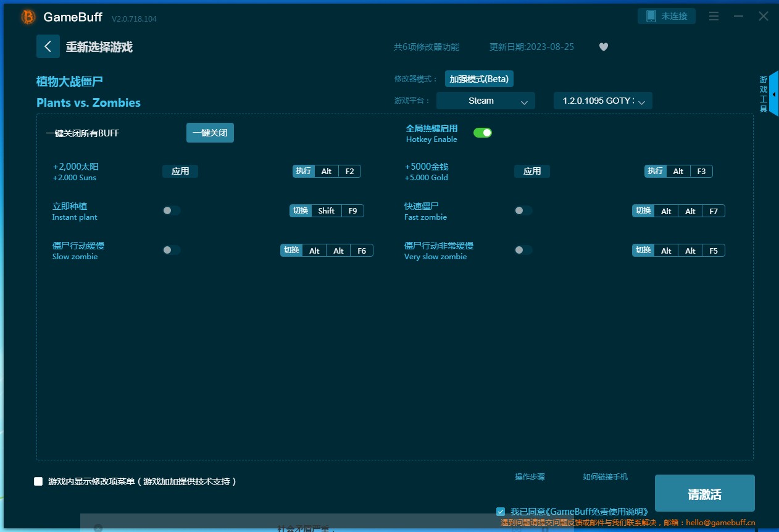
Task: Enable the Slow zombie switch
Action: [x=172, y=250]
